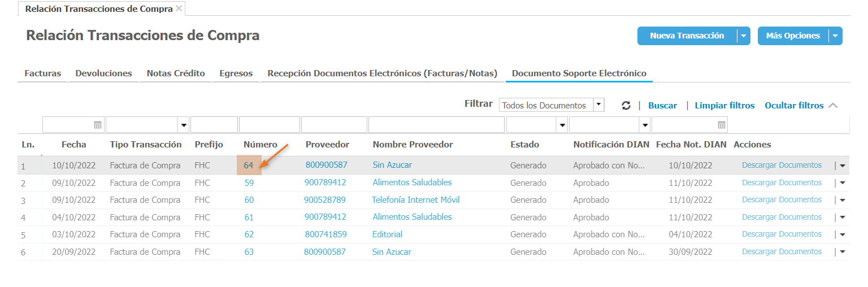Click the Nombre Proveedor filter field
Screen dimensions: 868x287
[436, 125]
